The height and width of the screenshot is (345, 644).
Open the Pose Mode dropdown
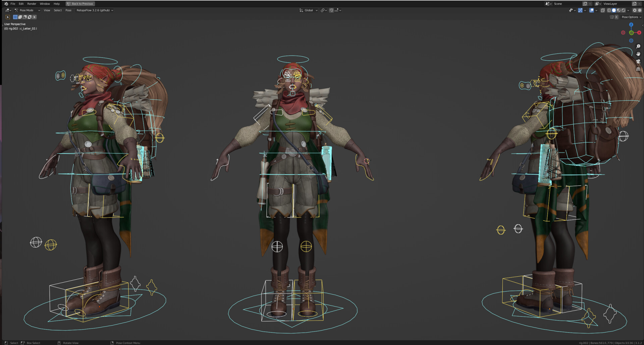[x=27, y=10]
